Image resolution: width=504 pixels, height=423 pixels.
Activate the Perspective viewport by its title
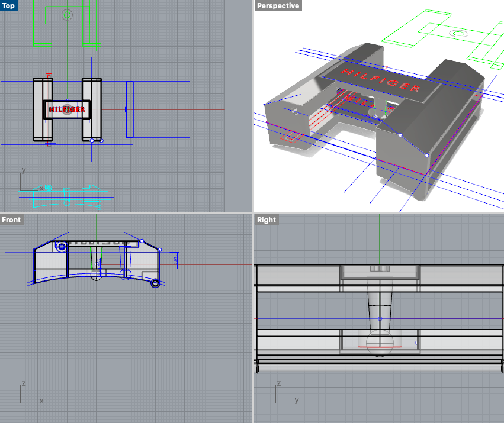click(x=278, y=6)
